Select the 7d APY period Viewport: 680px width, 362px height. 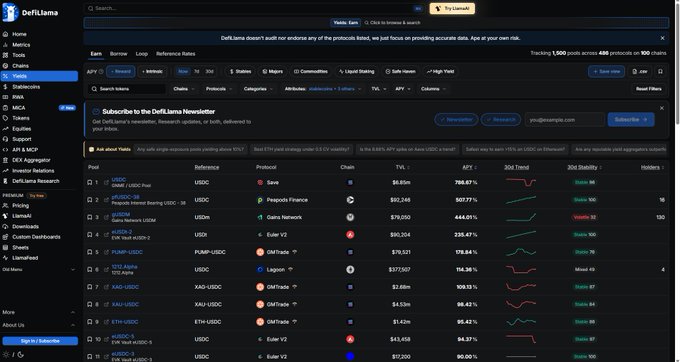point(196,72)
